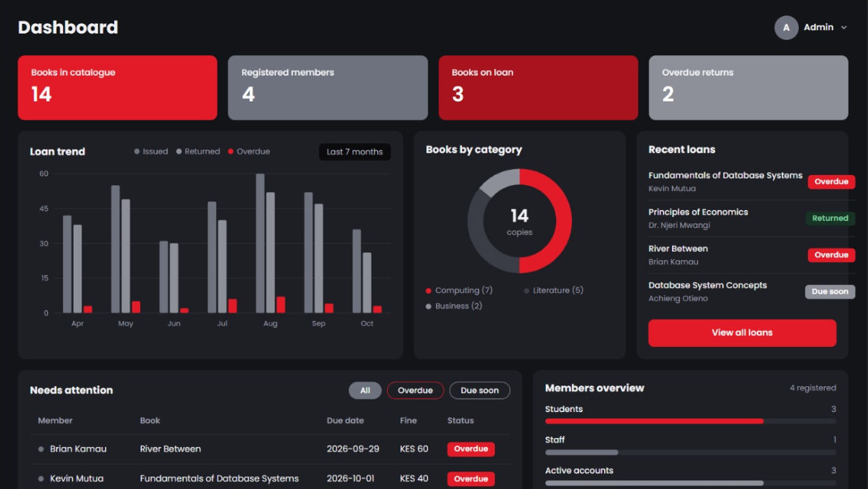
Task: Click the Fine column header
Action: click(408, 420)
